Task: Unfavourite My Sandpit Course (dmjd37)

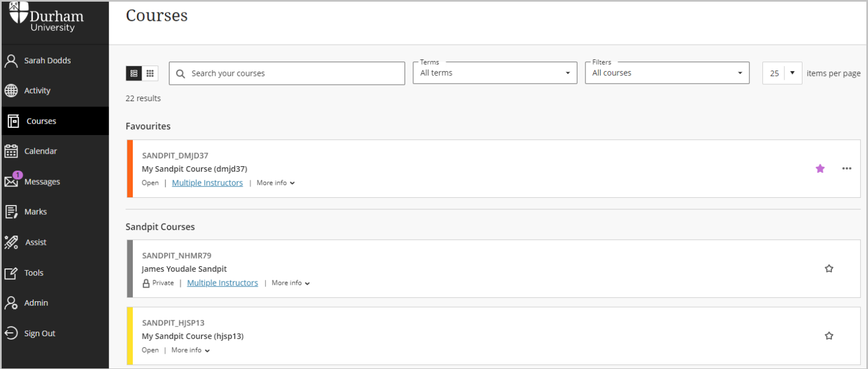Action: tap(820, 168)
